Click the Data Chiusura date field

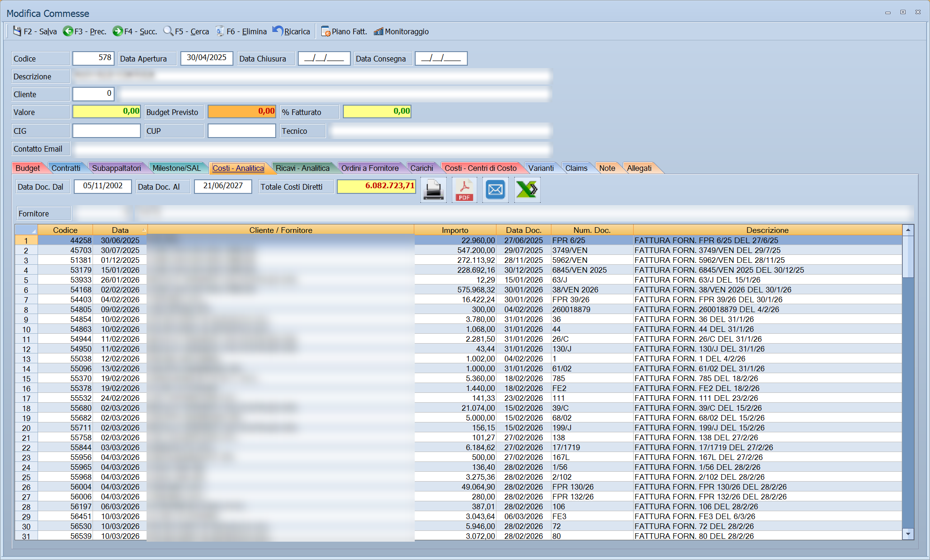324,58
